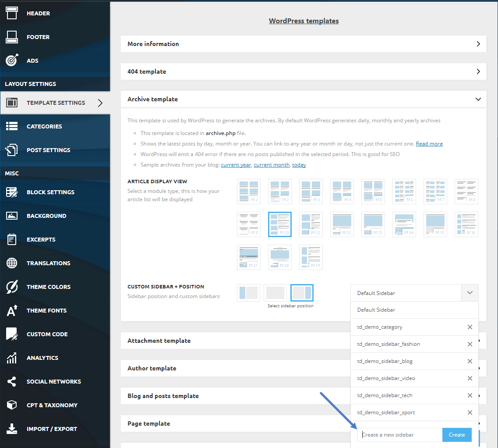Click the CPT & Taxonomy cube icon

pyautogui.click(x=12, y=405)
